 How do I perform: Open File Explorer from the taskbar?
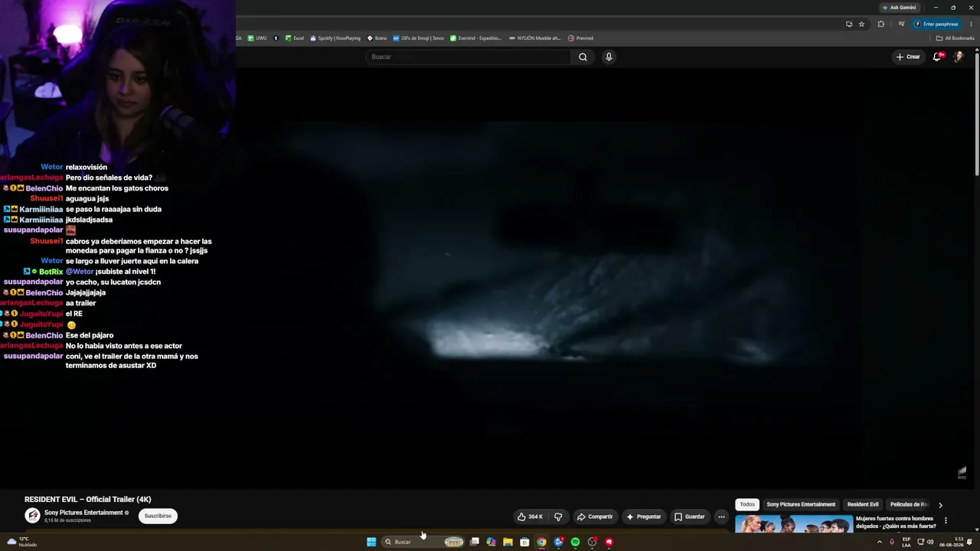click(508, 542)
